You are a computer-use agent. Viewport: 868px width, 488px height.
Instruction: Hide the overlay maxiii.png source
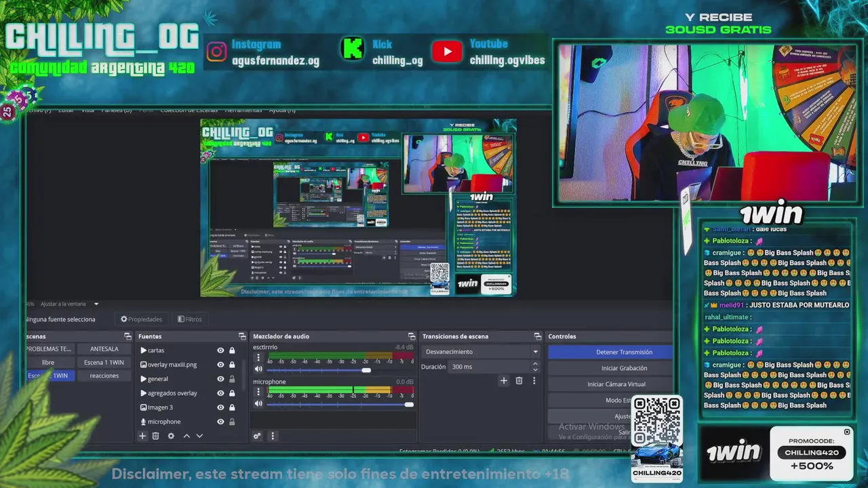pyautogui.click(x=220, y=365)
